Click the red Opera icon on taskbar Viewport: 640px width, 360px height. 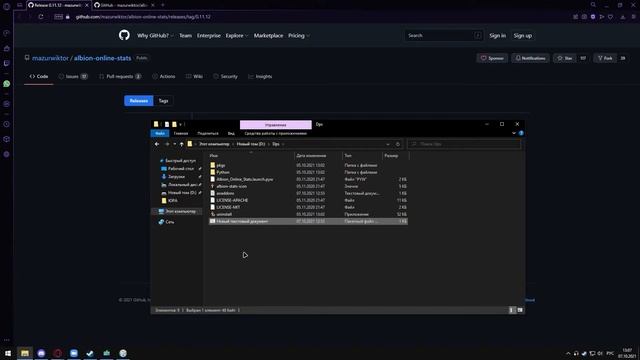(x=58, y=353)
